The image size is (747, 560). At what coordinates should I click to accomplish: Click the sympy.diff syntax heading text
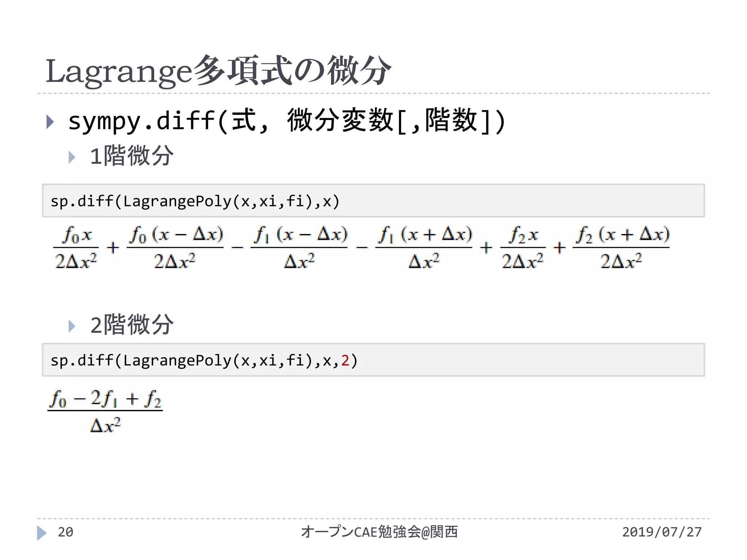click(x=286, y=121)
